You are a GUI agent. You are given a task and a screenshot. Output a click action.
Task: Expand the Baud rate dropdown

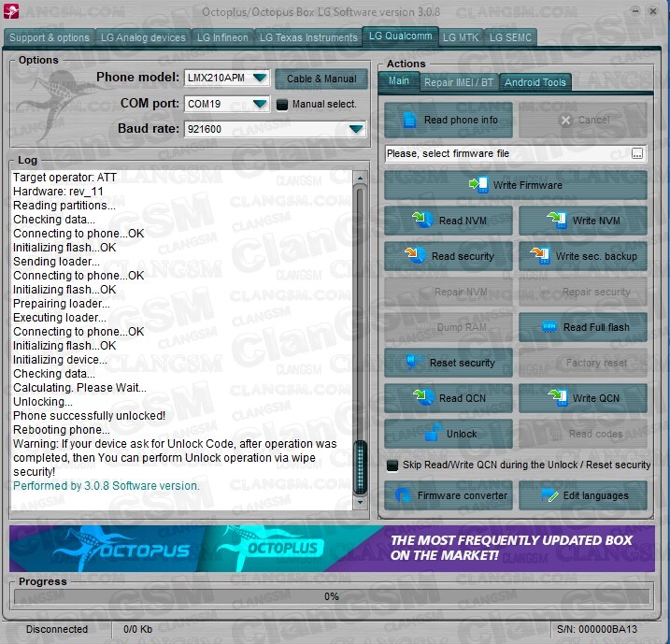coord(356,129)
